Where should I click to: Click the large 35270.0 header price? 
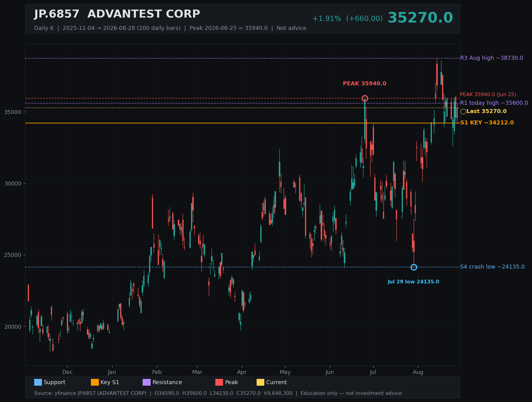(420, 18)
